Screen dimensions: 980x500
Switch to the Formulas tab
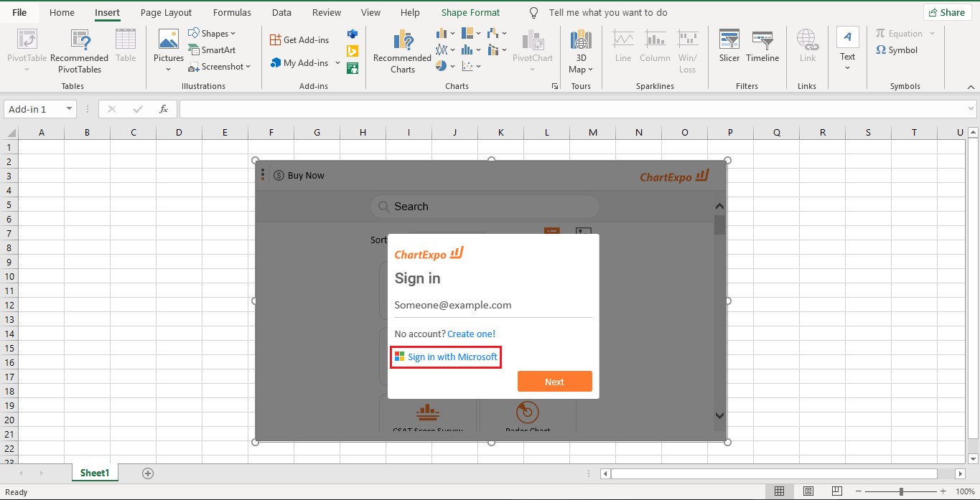tap(232, 12)
